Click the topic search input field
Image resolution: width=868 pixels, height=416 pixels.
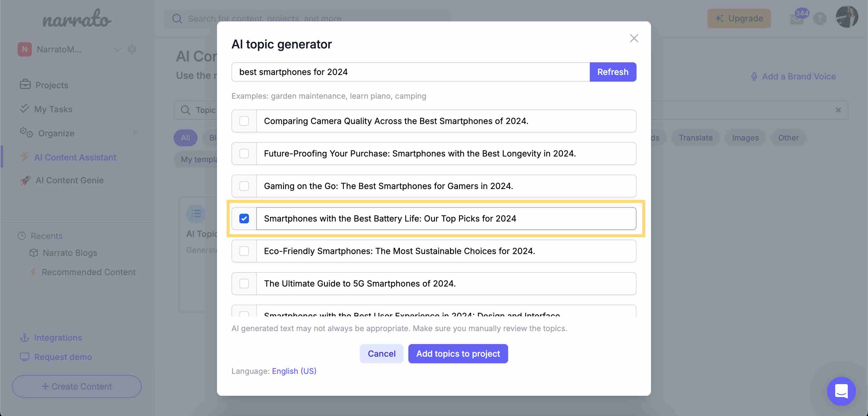tap(410, 71)
